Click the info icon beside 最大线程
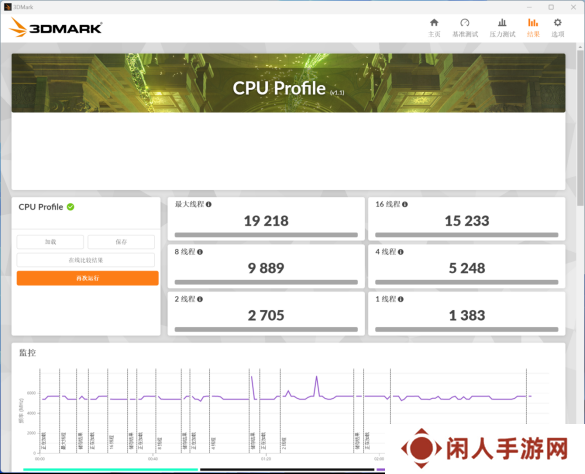 [x=209, y=204]
